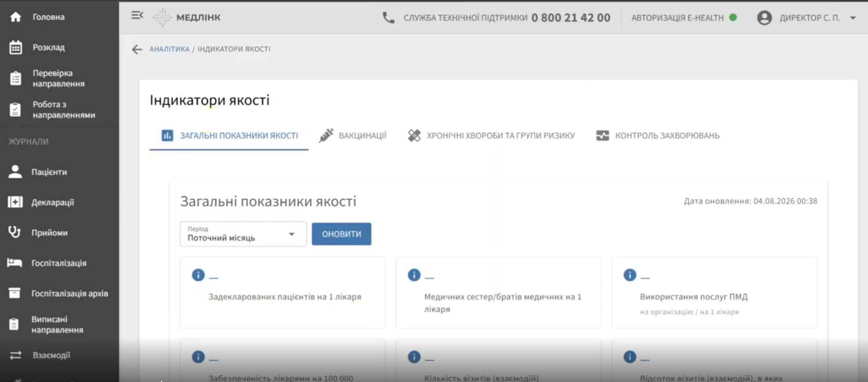Click the bandage icon for chronic diseases
The width and height of the screenshot is (868, 382).
tap(414, 135)
